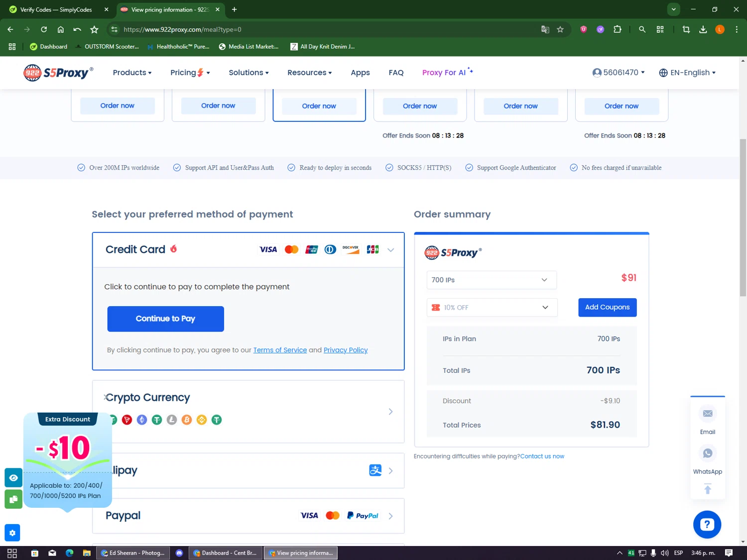Open the Solutions menu

249,73
